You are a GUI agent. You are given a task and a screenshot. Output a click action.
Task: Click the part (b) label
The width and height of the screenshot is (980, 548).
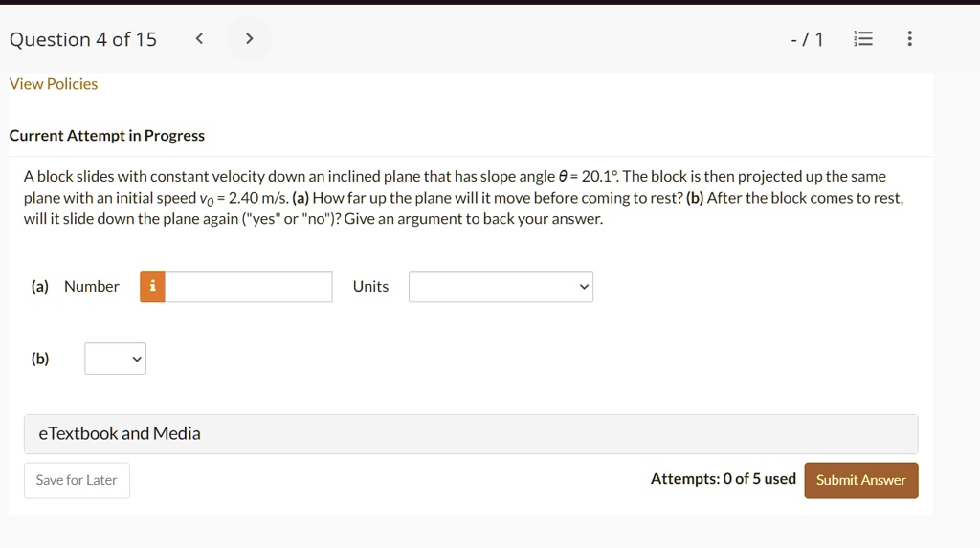coord(40,359)
